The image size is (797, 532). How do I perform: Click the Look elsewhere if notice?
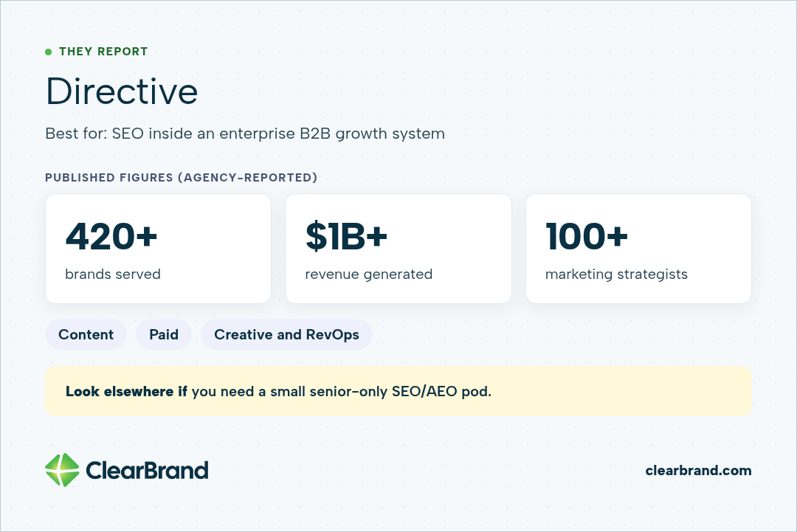tap(398, 391)
